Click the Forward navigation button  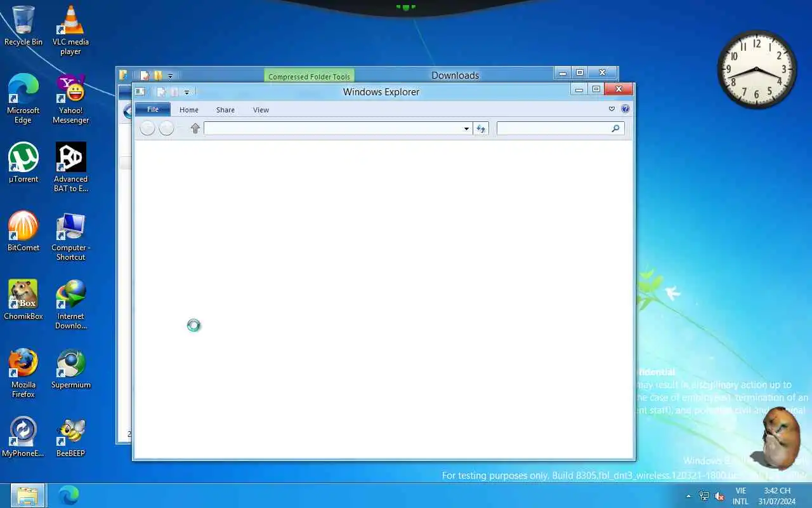166,128
